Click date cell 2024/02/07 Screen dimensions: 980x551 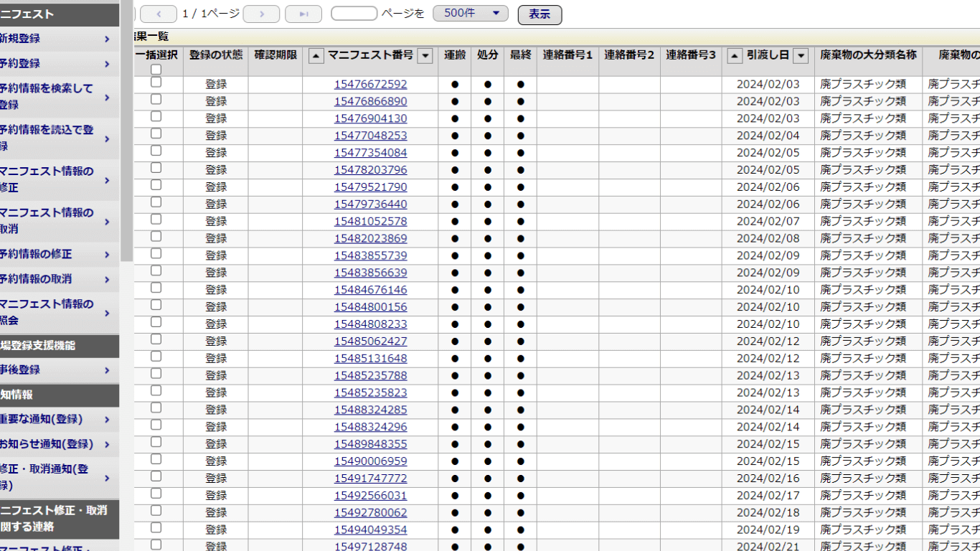tap(768, 221)
